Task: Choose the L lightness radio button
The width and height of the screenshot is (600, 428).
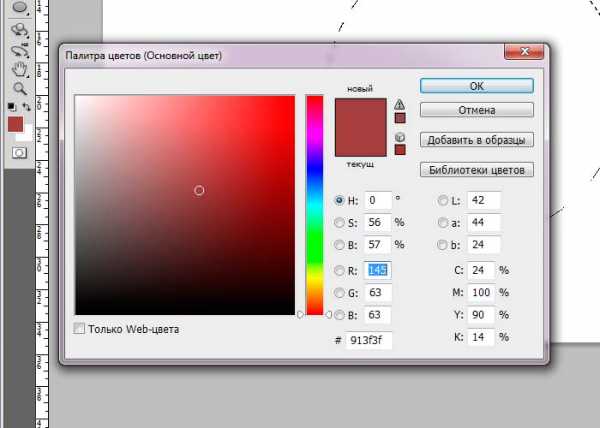Action: pos(443,200)
